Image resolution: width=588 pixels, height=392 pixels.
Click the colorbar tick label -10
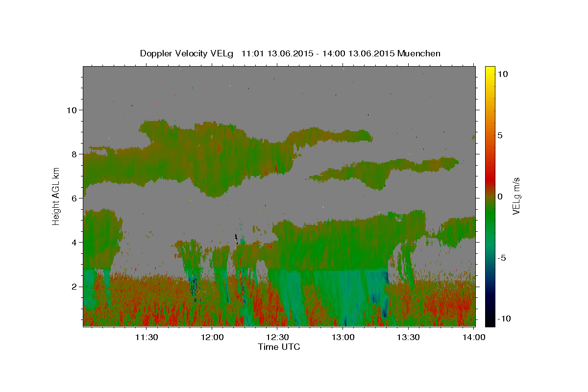[x=504, y=319]
